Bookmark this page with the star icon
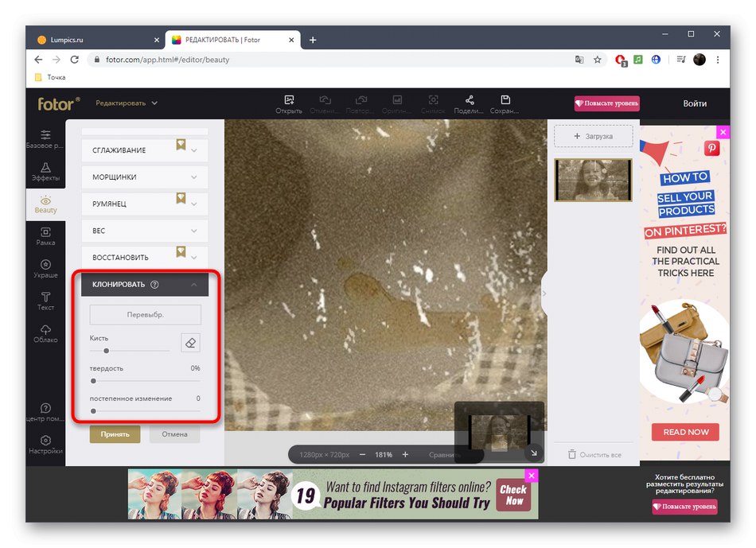Image resolution: width=756 pixels, height=548 pixels. 598,60
